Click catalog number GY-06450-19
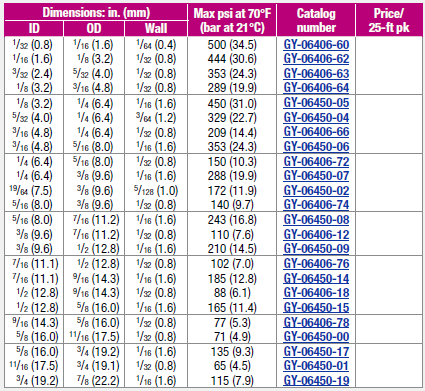The height and width of the screenshot is (391, 425). [316, 381]
